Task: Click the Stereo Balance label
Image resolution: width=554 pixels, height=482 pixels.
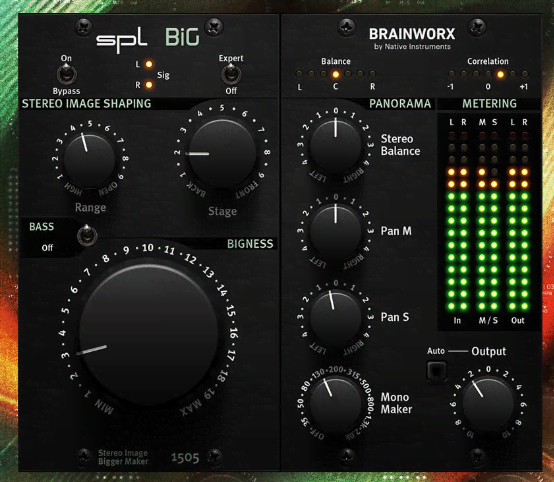Action: pyautogui.click(x=400, y=145)
